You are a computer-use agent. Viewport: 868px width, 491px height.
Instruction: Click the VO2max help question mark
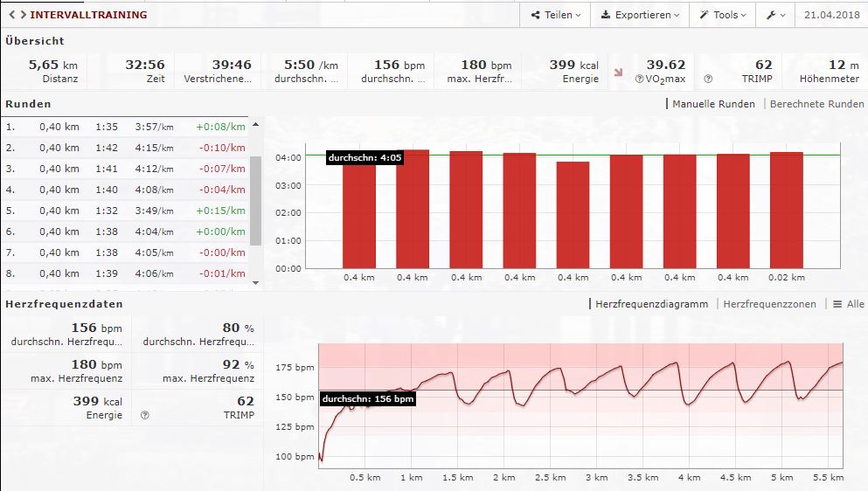(x=639, y=80)
